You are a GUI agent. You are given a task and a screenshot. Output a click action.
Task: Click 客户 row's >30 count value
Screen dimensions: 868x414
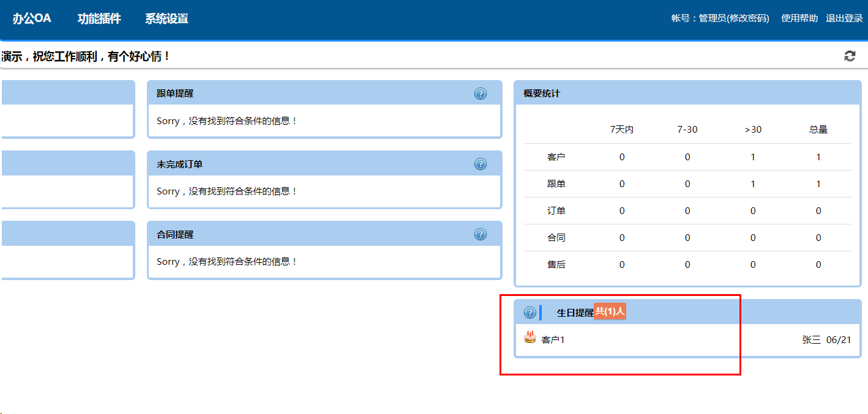click(x=753, y=157)
